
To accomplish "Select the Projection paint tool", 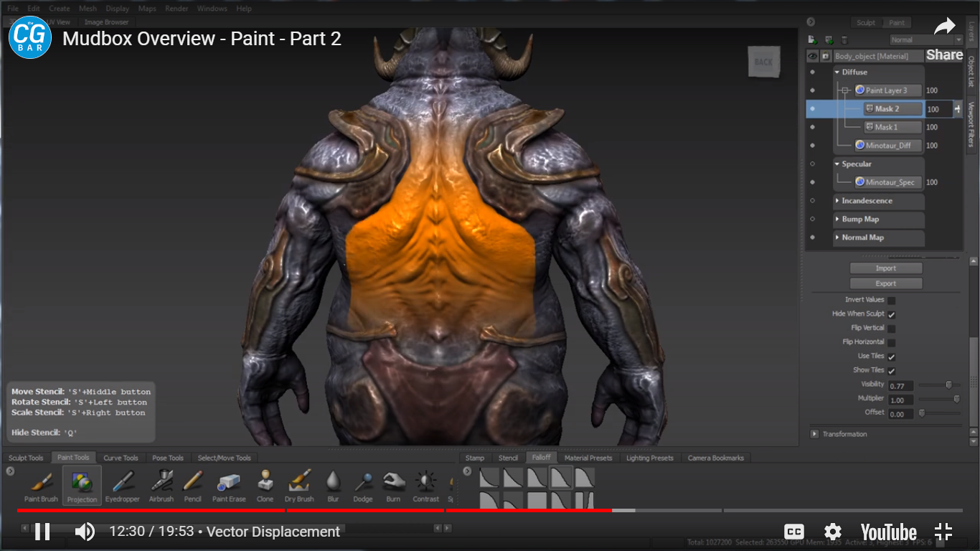I will [82, 486].
